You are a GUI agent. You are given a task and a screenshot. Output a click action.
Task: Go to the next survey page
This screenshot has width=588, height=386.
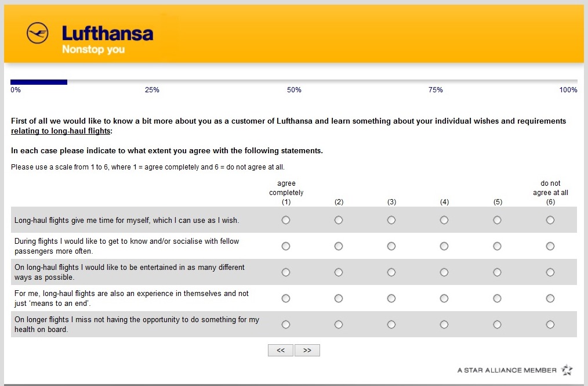(307, 351)
